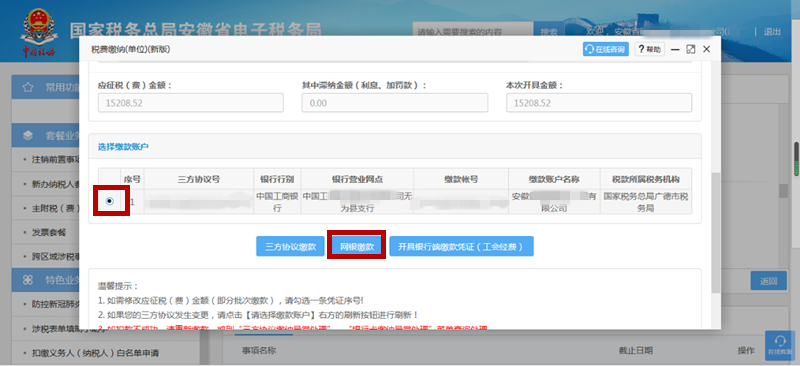Click the 国家税务总局广德市税务局 cell
Viewport: 800px width, 366px height.
point(646,202)
